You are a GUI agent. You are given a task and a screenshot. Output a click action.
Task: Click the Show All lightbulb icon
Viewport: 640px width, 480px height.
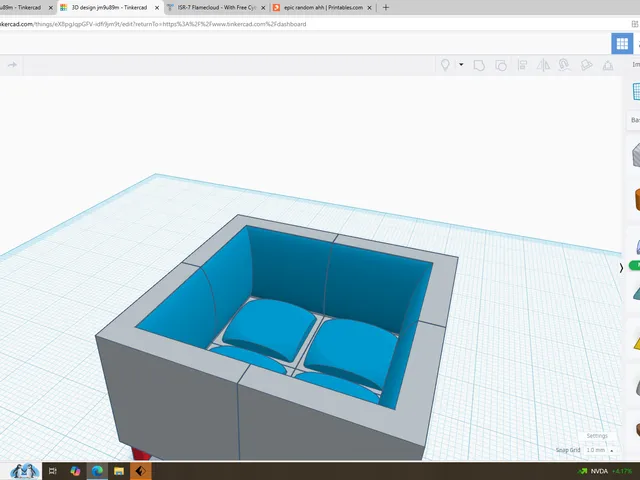click(445, 65)
